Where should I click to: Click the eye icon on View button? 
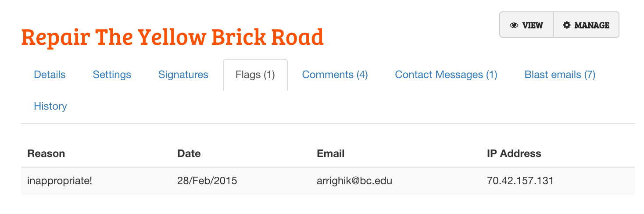pyautogui.click(x=514, y=25)
